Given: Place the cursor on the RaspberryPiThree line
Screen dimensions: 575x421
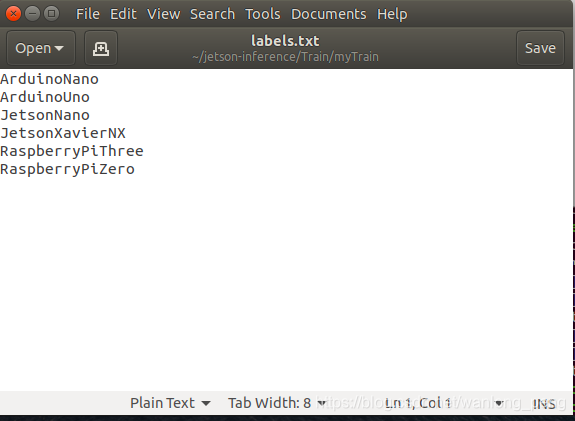Looking at the screenshot, I should click(x=72, y=151).
